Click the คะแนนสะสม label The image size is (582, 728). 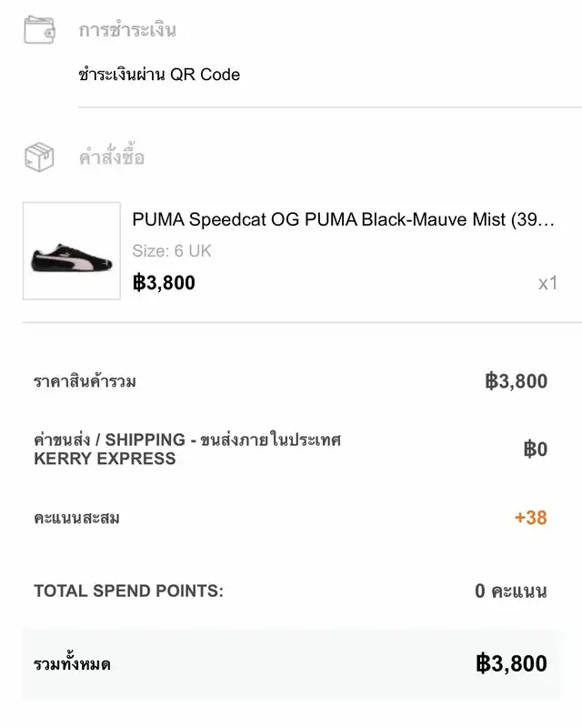(x=77, y=518)
